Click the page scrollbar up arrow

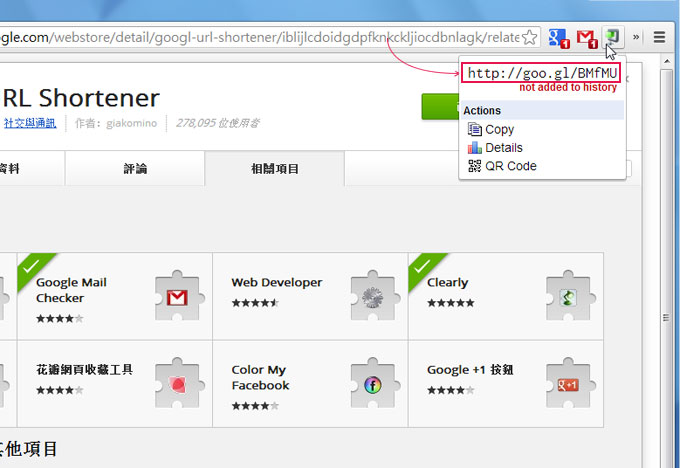[x=667, y=61]
